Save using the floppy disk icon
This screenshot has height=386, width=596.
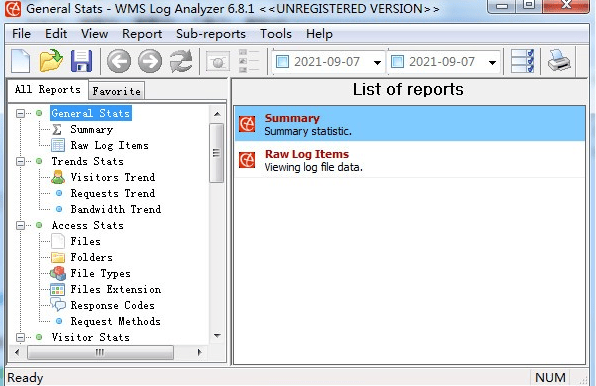click(81, 61)
